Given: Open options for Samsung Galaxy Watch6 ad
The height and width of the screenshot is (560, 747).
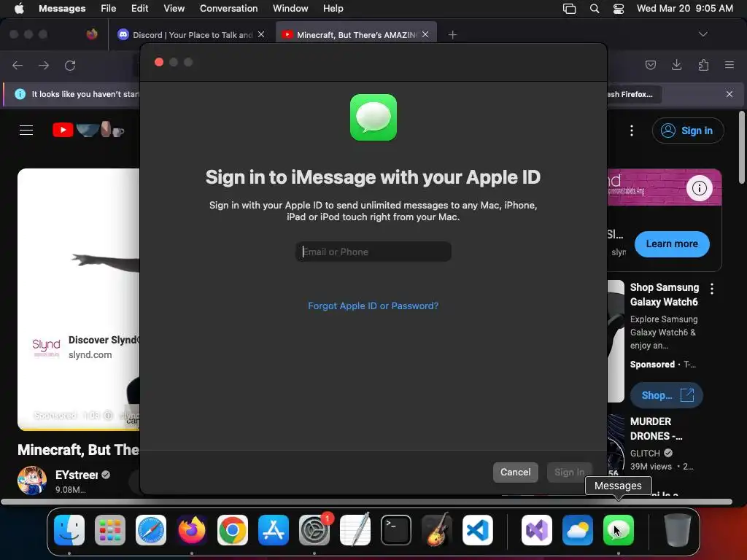Looking at the screenshot, I should (x=712, y=289).
